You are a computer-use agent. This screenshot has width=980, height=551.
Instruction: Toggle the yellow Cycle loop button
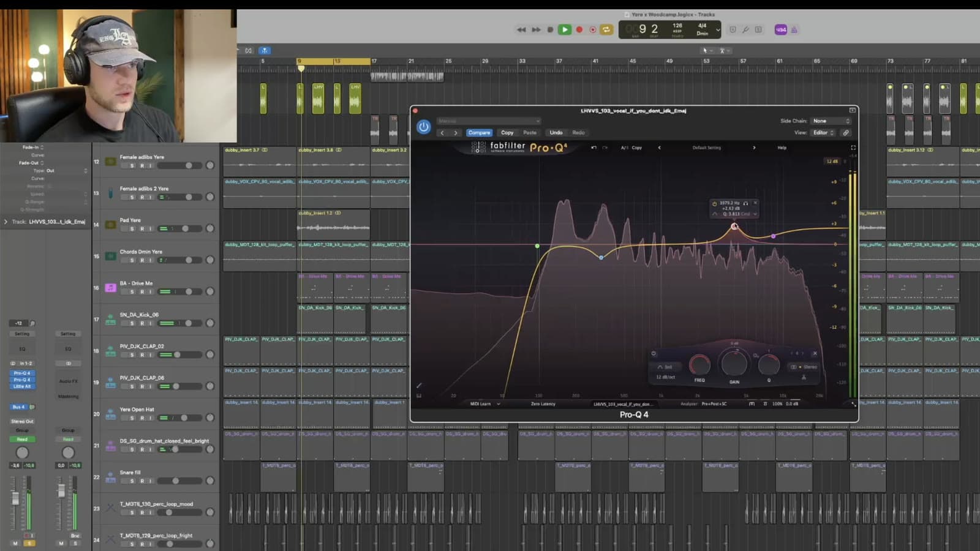pos(606,29)
